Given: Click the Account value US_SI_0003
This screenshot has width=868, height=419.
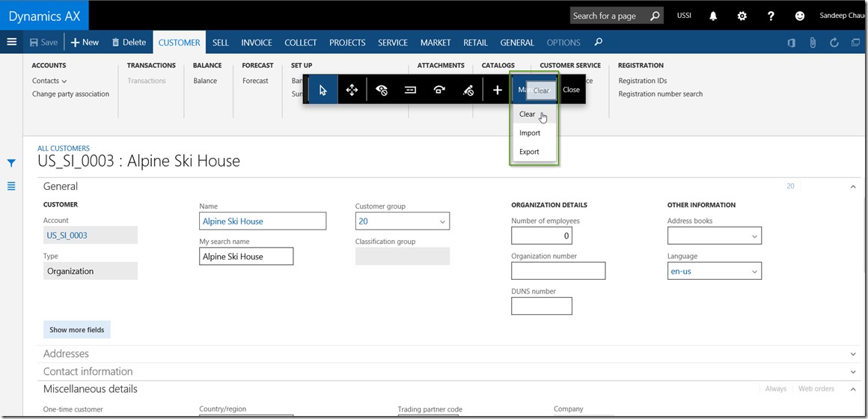Looking at the screenshot, I should click(67, 235).
